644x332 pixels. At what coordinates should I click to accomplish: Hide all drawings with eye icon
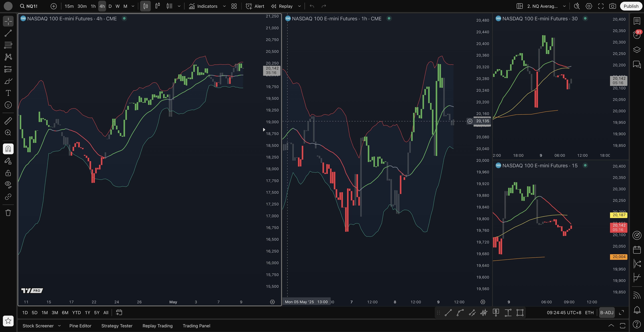[x=8, y=185]
